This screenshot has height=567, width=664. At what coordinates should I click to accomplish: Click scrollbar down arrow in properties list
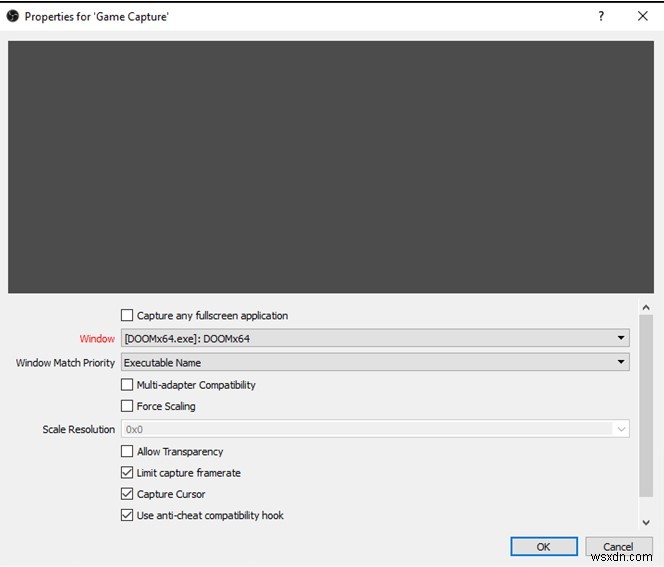click(x=646, y=523)
